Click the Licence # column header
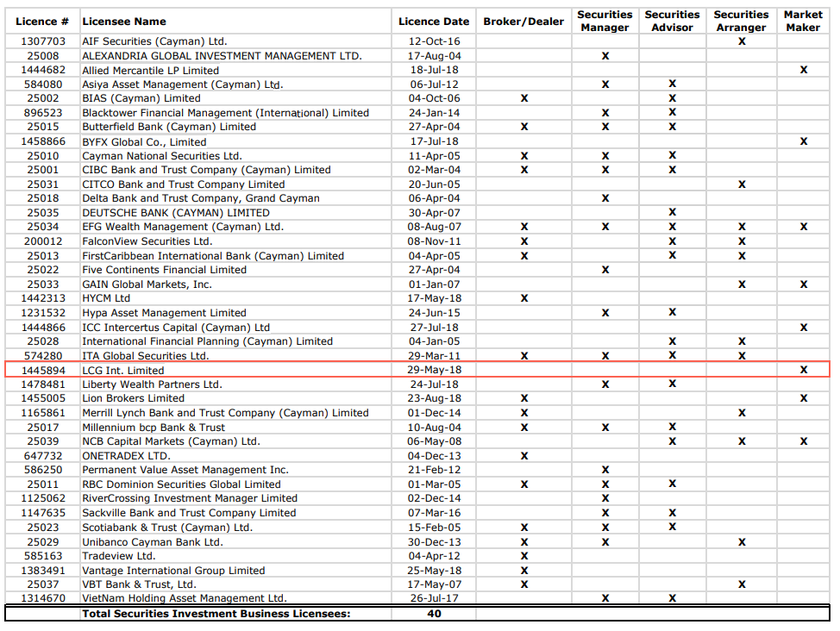The height and width of the screenshot is (631, 840). pyautogui.click(x=42, y=22)
